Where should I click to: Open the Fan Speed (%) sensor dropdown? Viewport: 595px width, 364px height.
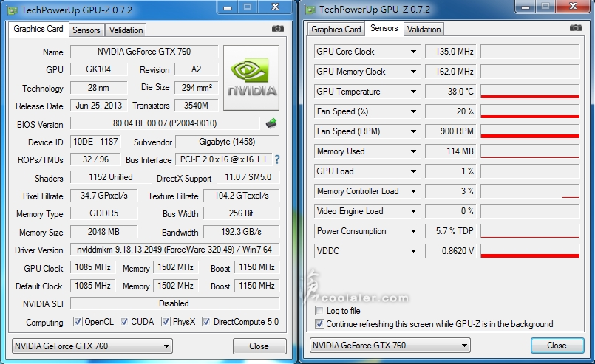click(413, 111)
